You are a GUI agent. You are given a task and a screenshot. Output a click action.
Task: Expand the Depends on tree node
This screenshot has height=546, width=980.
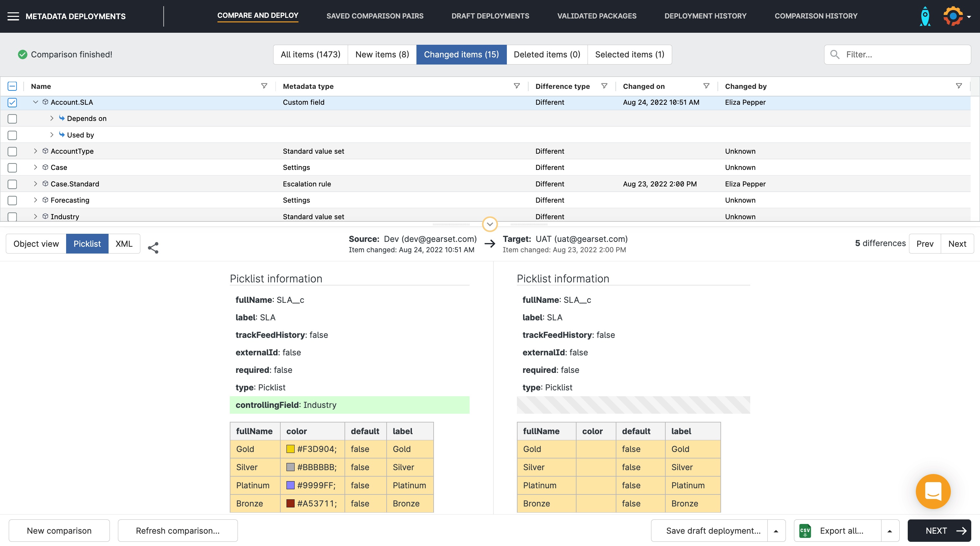coord(52,118)
